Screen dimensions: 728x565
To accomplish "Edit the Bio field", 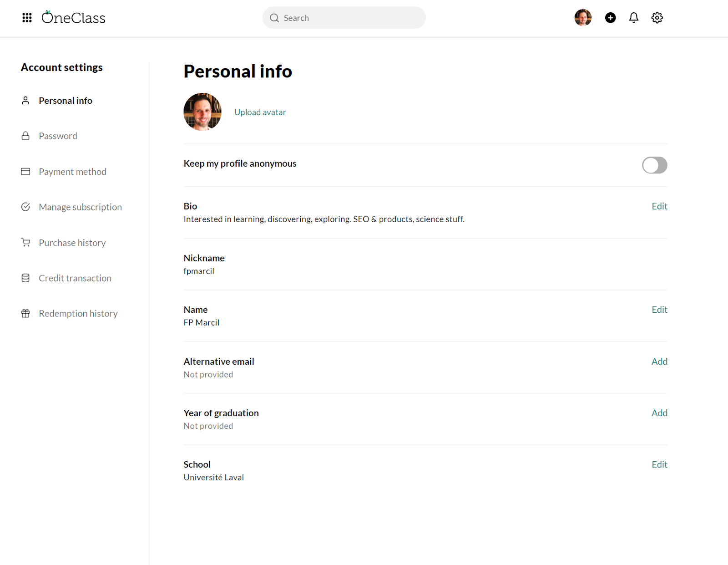I will pyautogui.click(x=659, y=206).
